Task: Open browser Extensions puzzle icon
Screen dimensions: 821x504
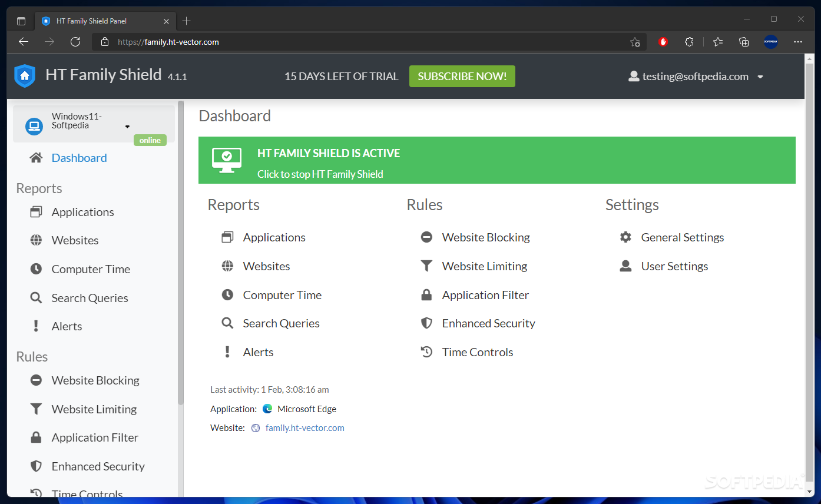Action: [x=689, y=42]
